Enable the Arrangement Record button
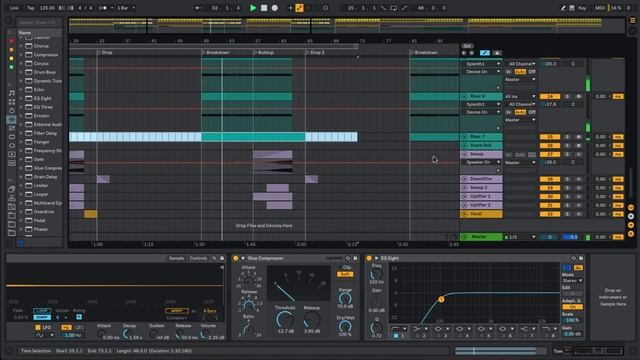This screenshot has width=640, height=360. click(x=275, y=8)
